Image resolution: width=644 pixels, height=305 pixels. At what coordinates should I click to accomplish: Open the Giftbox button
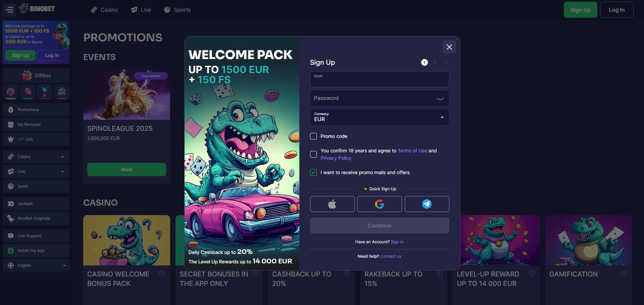point(36,75)
